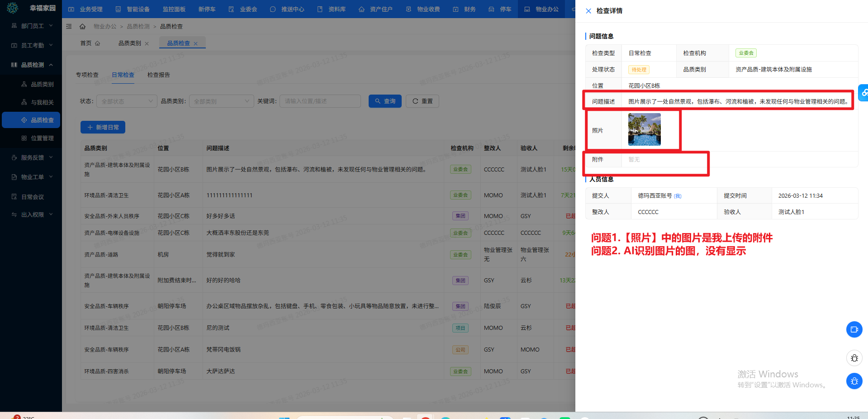Screen dimensions: 868x419
Task: Switch to the 专项检查 tab
Action: point(87,75)
